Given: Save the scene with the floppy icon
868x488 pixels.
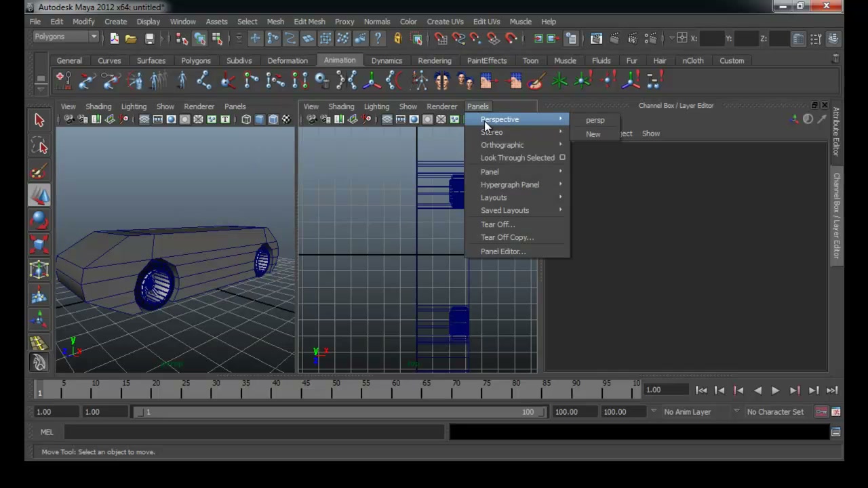Looking at the screenshot, I should tap(149, 39).
